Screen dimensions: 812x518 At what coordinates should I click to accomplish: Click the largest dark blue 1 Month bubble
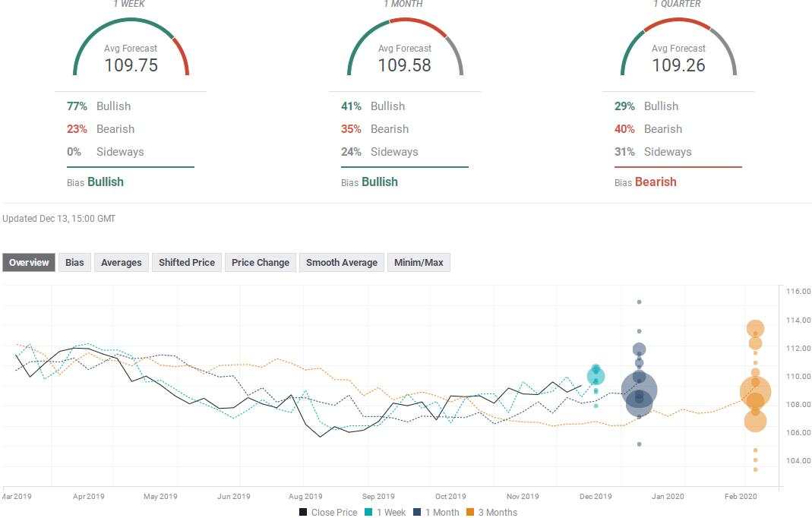coord(640,390)
